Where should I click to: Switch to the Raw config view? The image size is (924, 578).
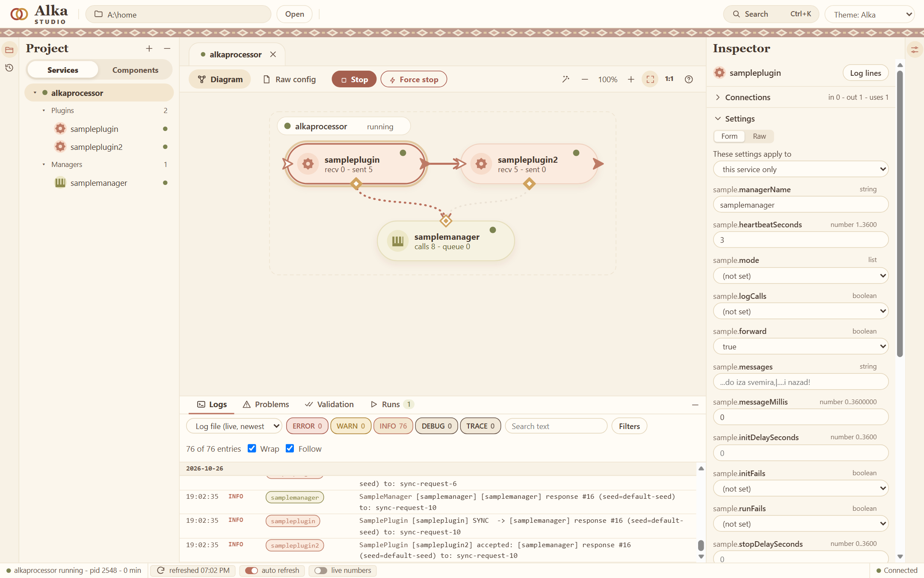(290, 79)
